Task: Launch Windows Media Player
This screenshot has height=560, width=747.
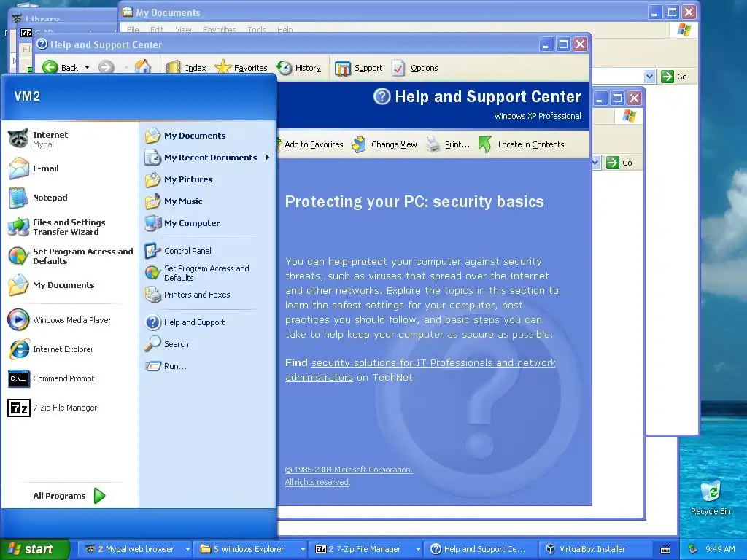Action: tap(71, 320)
